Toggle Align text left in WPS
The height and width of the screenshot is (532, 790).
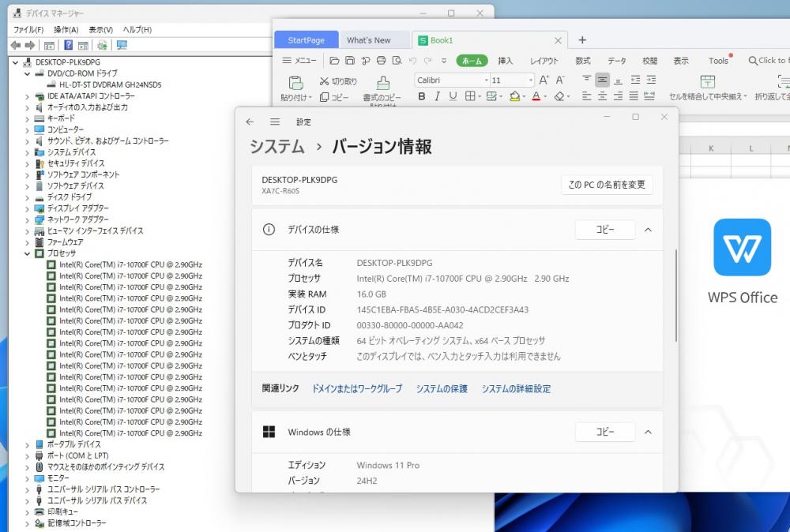click(586, 96)
